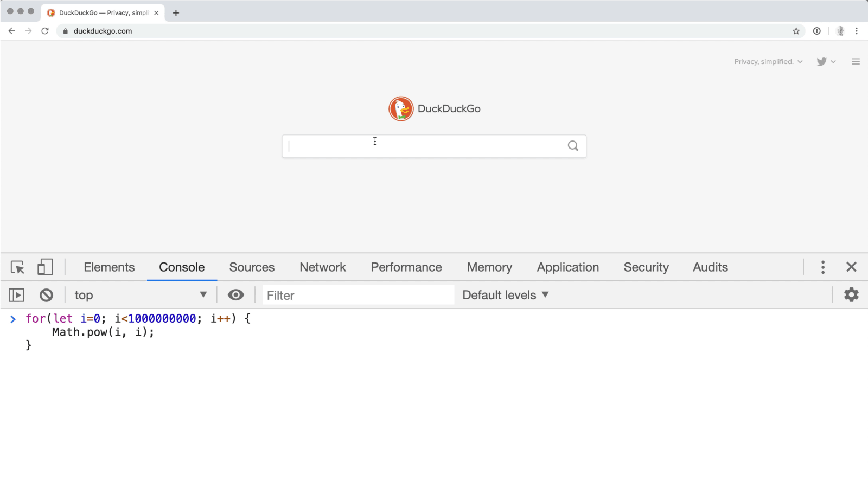Open the Audits tab
The image size is (868, 488).
pos(710,267)
